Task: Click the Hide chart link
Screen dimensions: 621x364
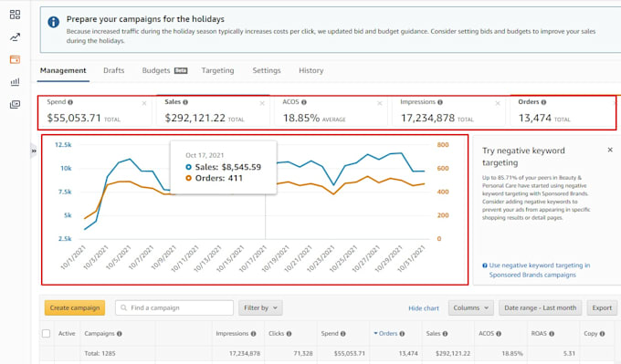Action: pos(424,308)
